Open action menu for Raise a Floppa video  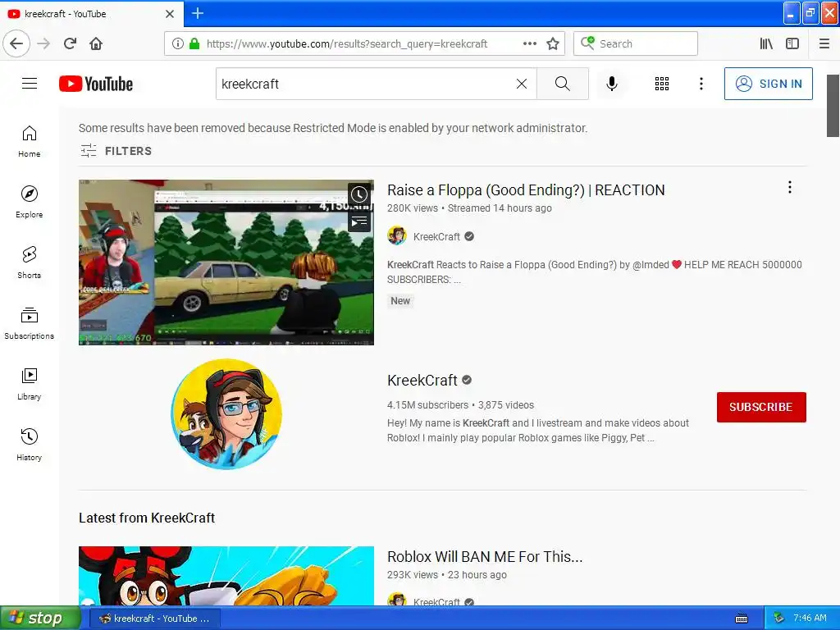[x=790, y=187]
